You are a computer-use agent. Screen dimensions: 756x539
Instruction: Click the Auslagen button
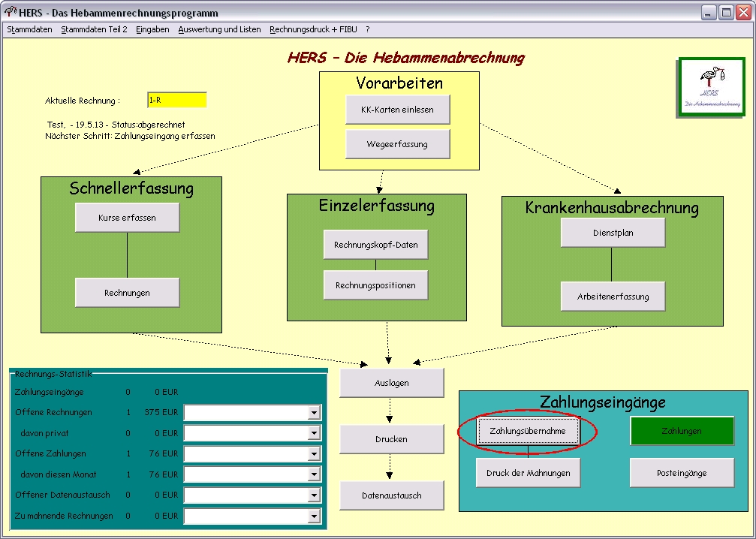click(x=391, y=383)
